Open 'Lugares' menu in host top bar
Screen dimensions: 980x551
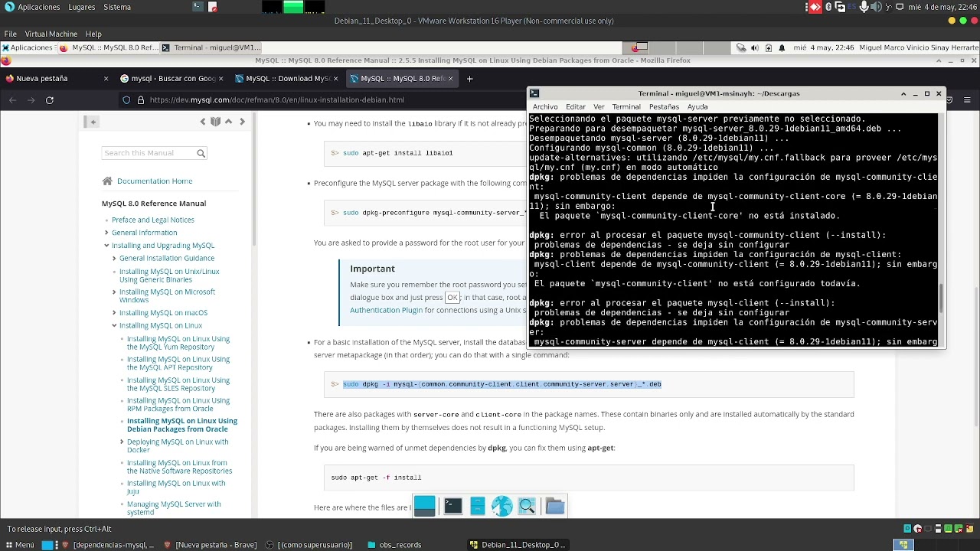click(82, 7)
